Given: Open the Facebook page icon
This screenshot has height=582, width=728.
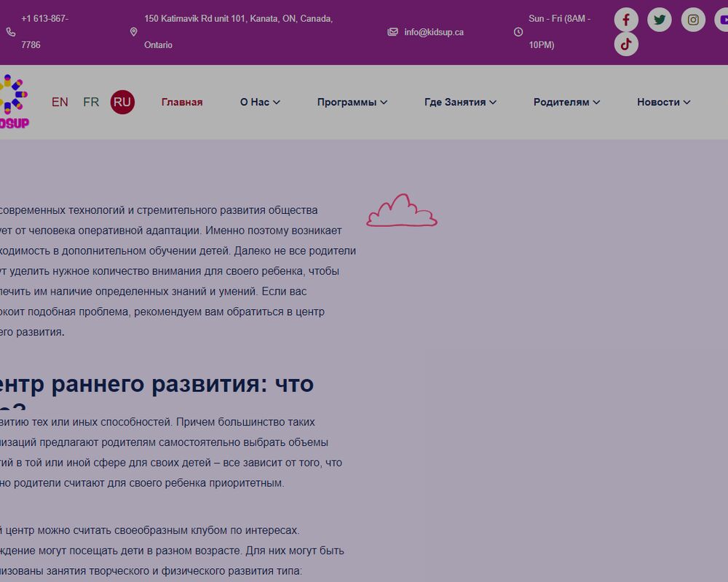Looking at the screenshot, I should 625,20.
